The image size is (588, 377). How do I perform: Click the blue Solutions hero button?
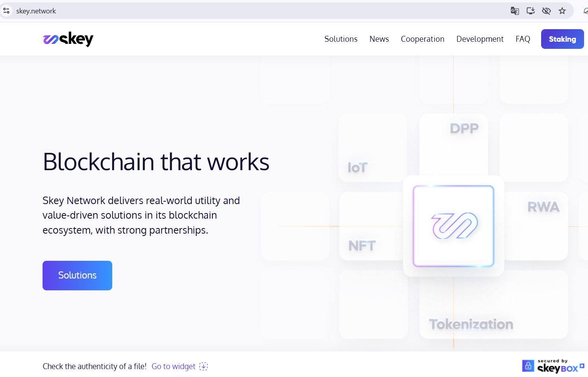tap(77, 275)
